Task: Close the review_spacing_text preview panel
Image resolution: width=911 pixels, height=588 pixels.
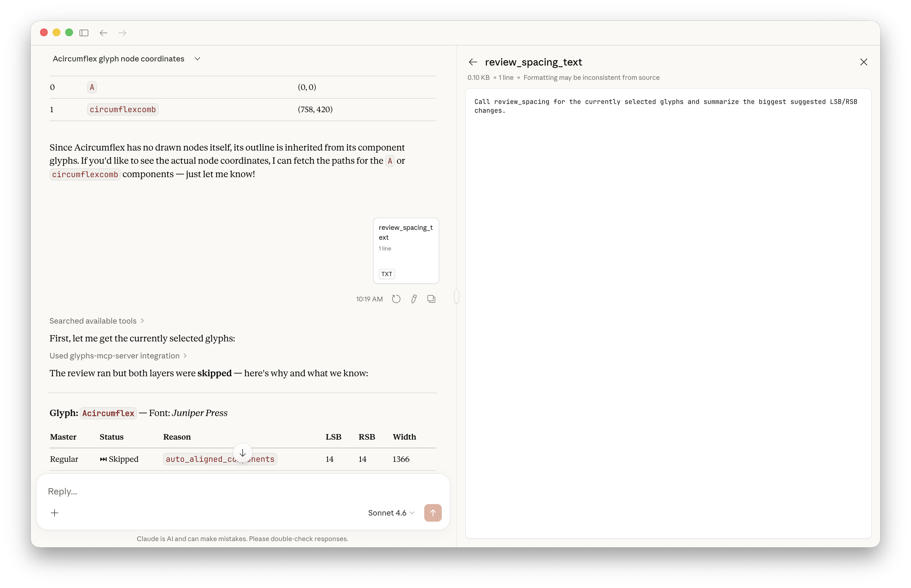Action: 864,62
